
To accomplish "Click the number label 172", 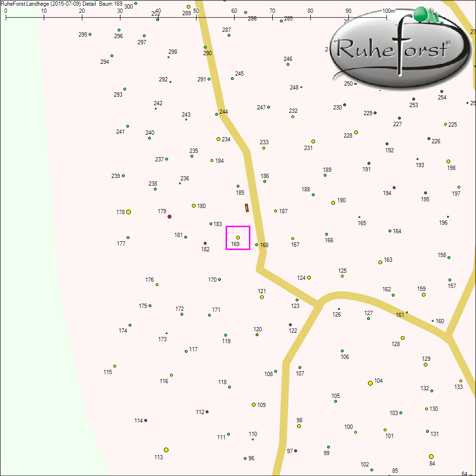I will 180,309.
